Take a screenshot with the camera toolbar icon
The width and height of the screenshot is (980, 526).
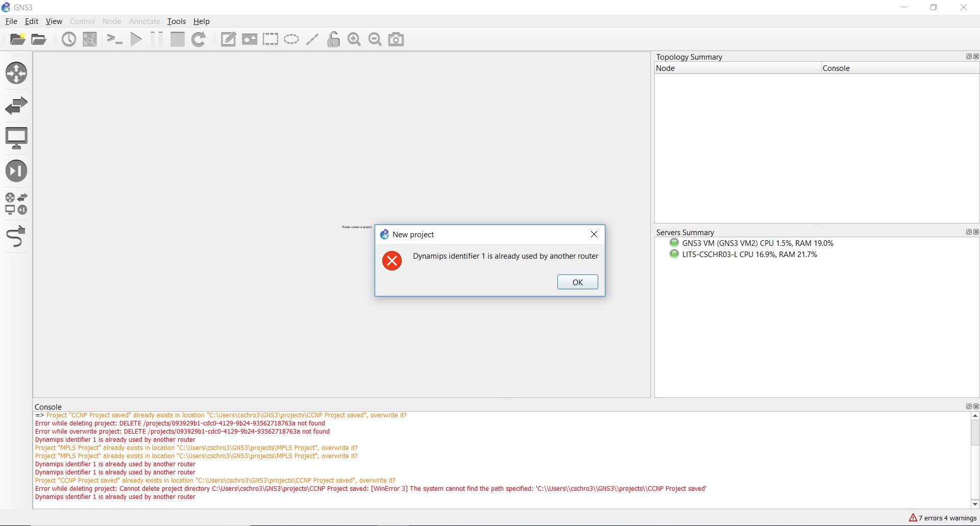396,39
